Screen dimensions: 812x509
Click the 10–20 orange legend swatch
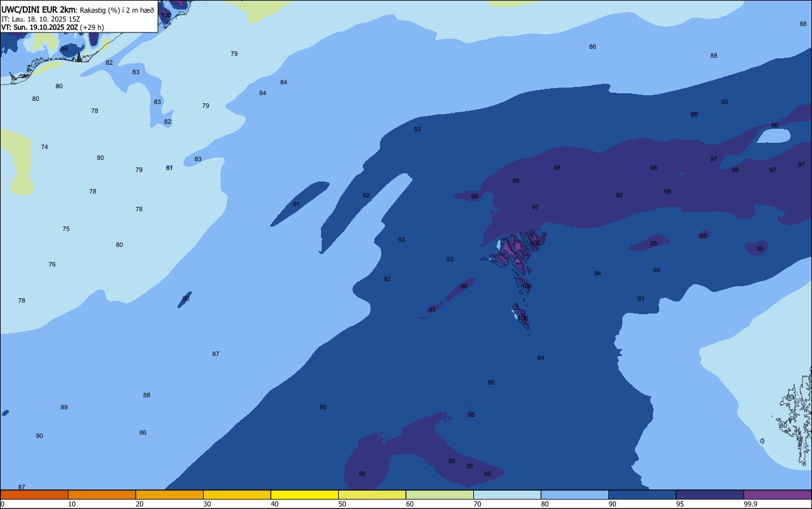tap(101, 494)
